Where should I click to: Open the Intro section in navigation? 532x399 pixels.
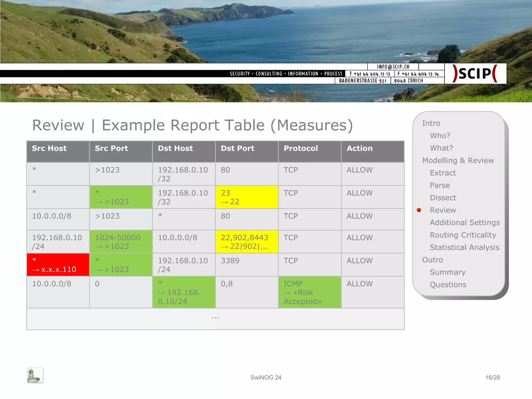(431, 123)
